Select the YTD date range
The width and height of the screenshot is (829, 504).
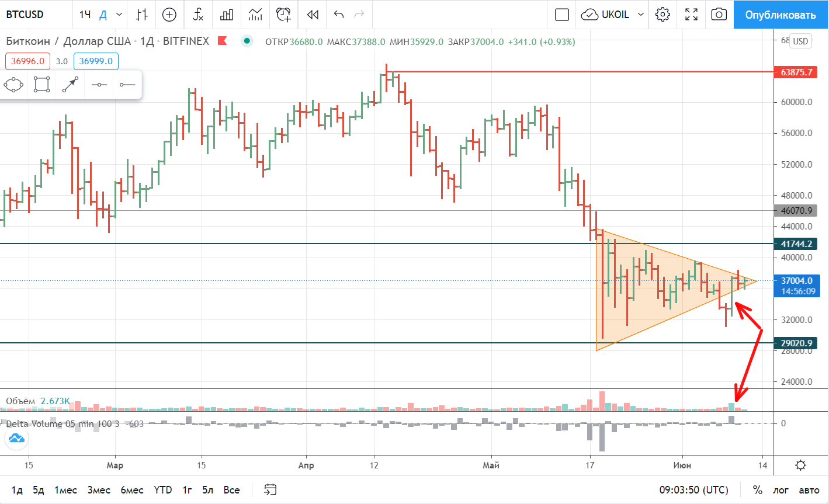coord(163,490)
